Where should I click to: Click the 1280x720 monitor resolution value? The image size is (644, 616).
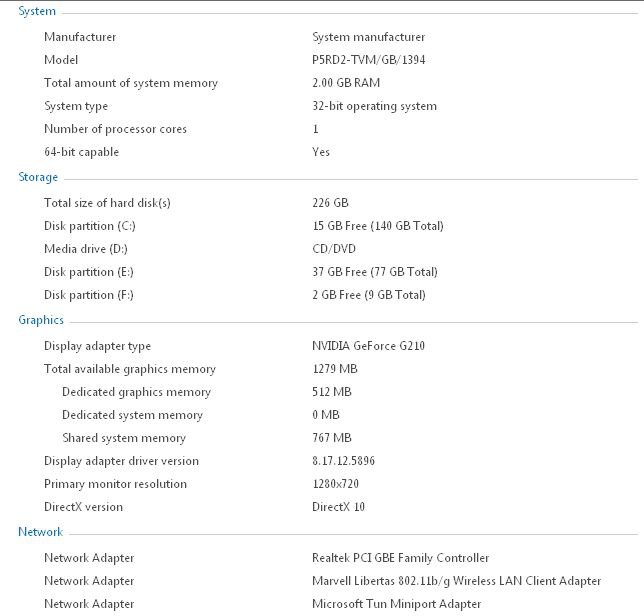[336, 484]
